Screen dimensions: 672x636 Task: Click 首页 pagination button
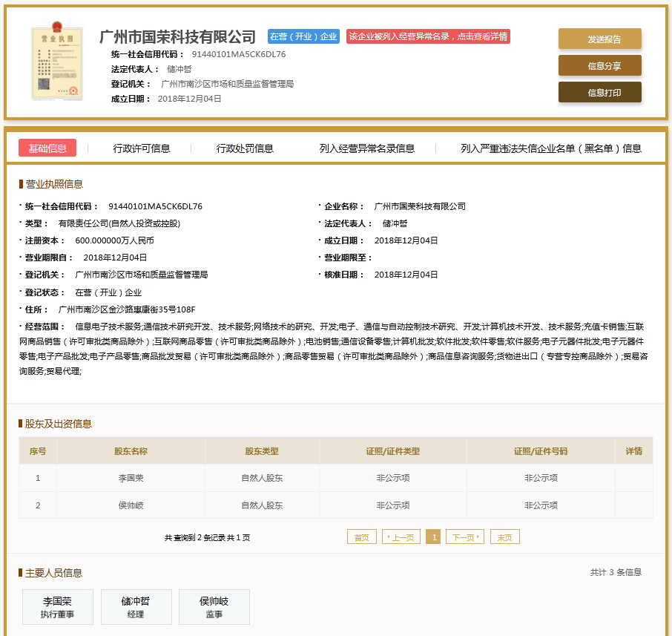pyautogui.click(x=361, y=537)
